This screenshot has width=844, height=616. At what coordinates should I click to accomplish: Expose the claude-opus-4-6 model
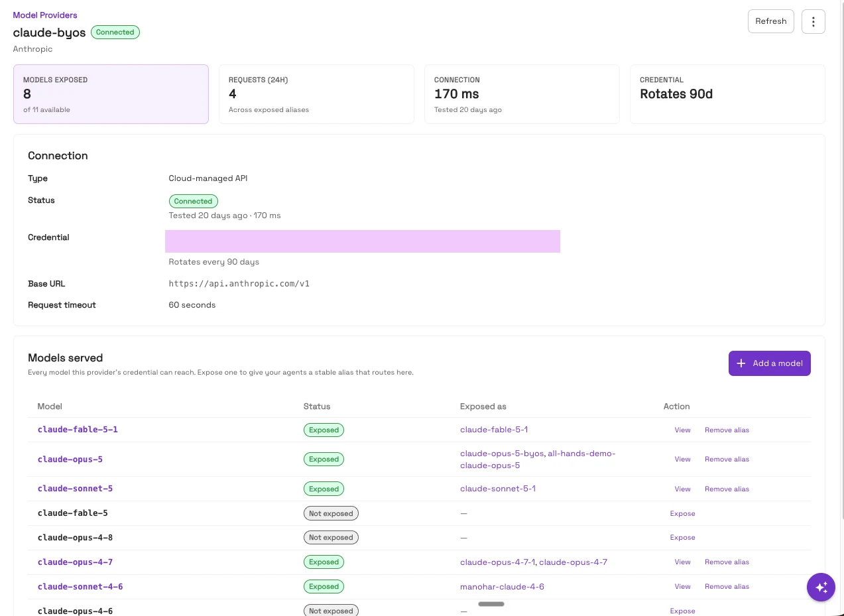pos(682,611)
